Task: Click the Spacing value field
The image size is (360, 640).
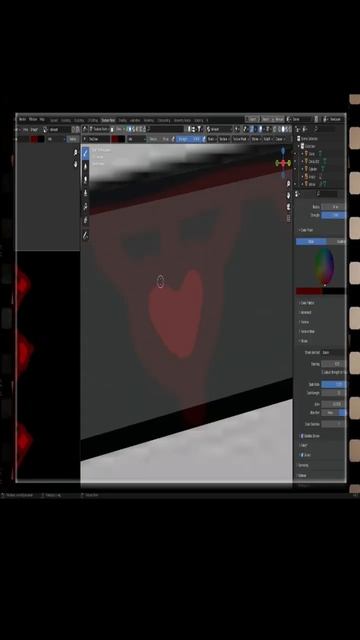Action: point(333,364)
